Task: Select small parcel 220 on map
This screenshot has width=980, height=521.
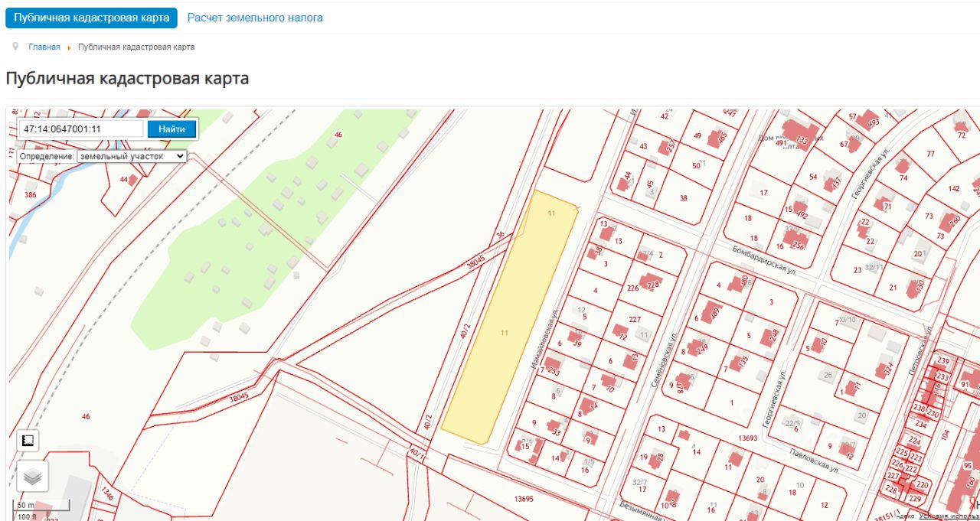Action: tap(923, 484)
